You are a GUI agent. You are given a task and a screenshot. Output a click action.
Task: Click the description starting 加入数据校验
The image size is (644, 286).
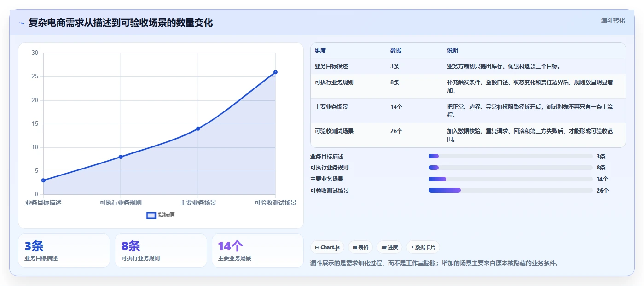(x=530, y=135)
